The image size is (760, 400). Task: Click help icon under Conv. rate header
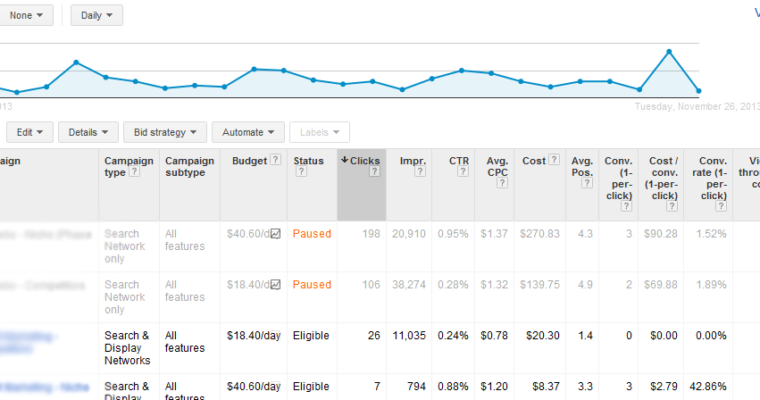click(x=721, y=207)
